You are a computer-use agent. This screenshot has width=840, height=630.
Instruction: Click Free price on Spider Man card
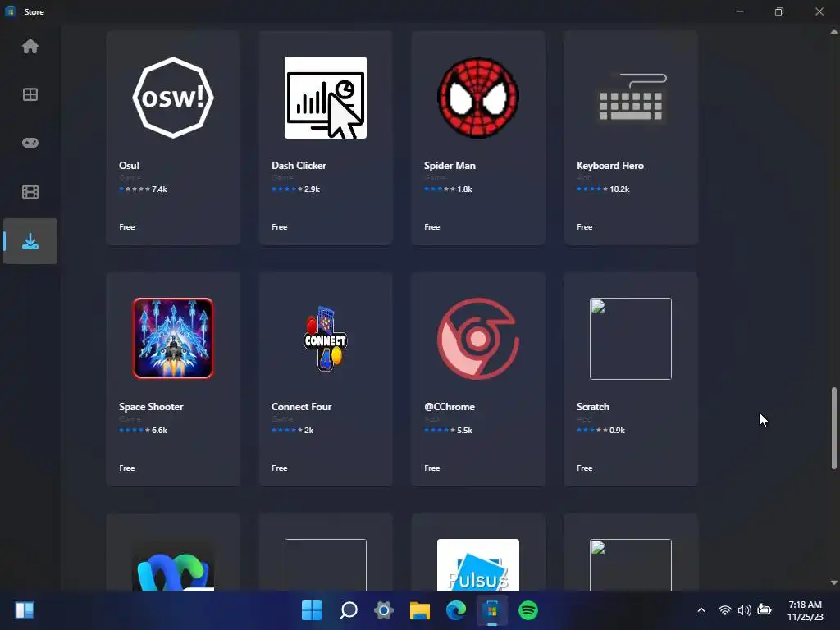pyautogui.click(x=432, y=227)
